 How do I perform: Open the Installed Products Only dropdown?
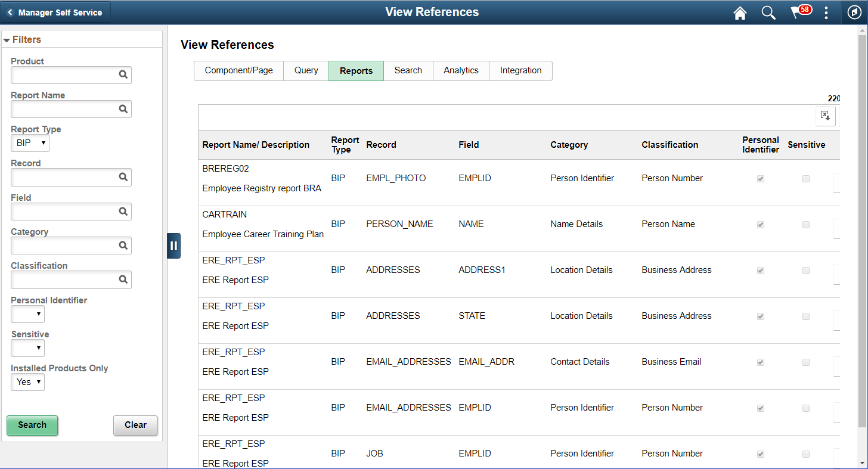tap(27, 382)
